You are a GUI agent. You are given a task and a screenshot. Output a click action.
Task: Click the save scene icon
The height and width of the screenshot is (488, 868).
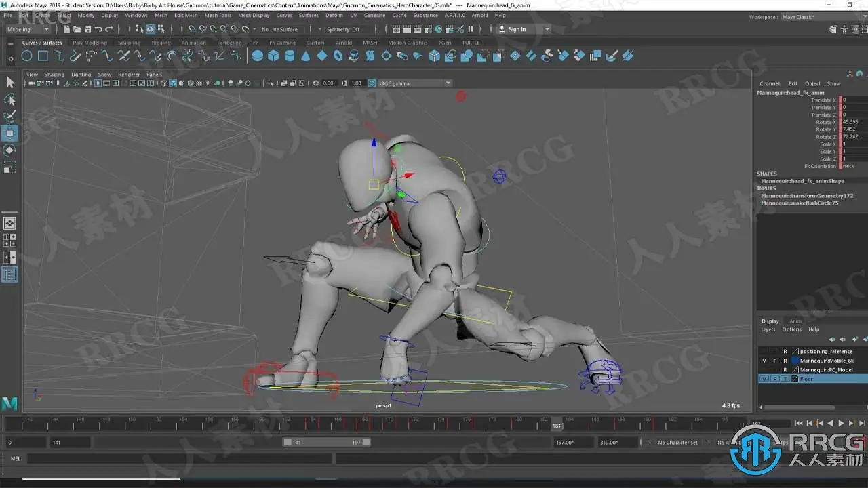[x=87, y=29]
